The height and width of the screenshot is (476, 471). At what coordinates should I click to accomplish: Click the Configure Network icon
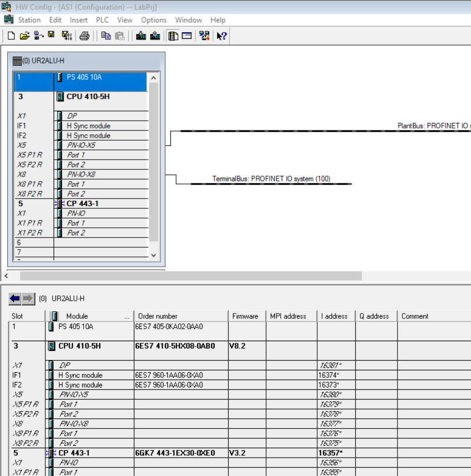(204, 36)
